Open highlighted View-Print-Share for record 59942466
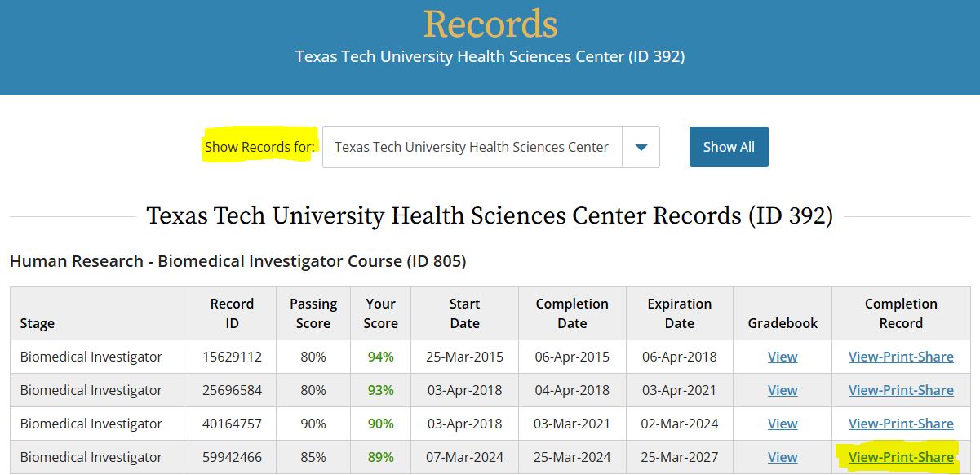 [901, 457]
